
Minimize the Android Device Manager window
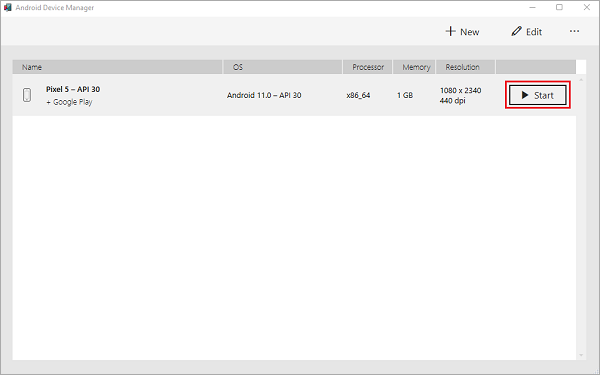[x=532, y=7]
